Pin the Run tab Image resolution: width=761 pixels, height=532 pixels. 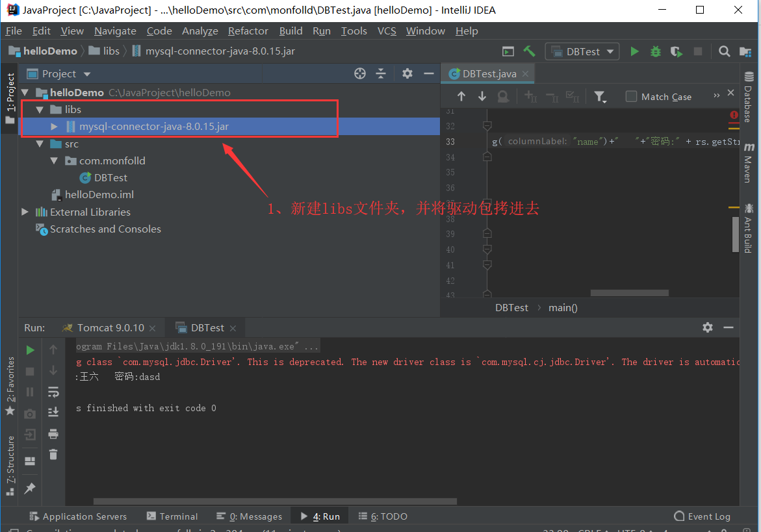(30, 488)
